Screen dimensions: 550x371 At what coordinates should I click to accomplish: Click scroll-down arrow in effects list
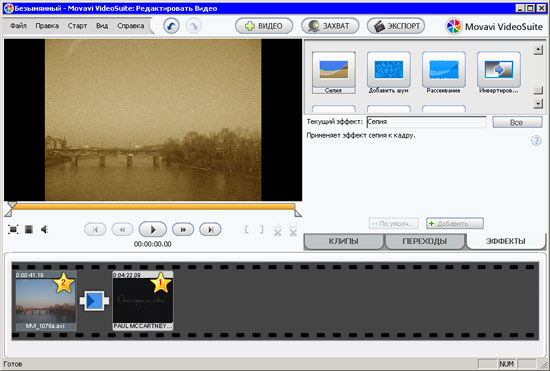point(538,103)
